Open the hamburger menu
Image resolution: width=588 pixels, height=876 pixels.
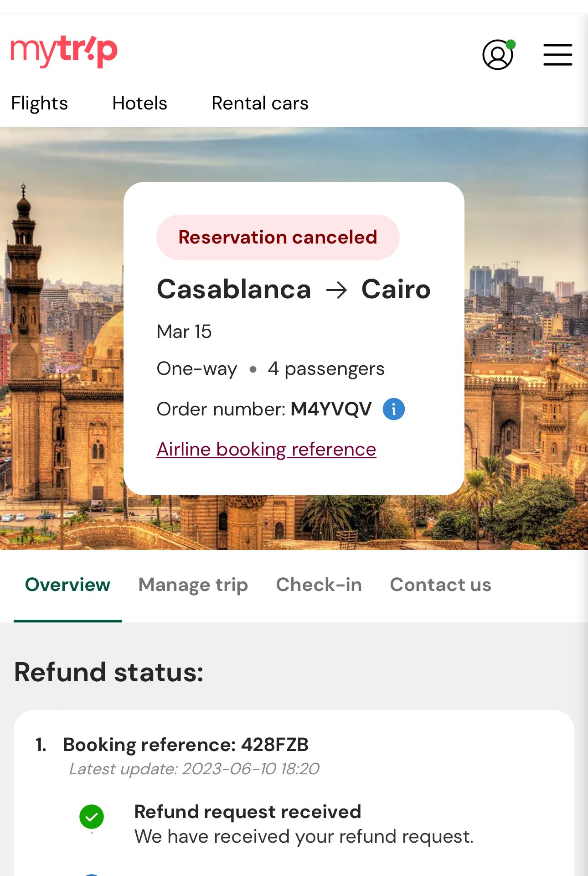pyautogui.click(x=557, y=55)
